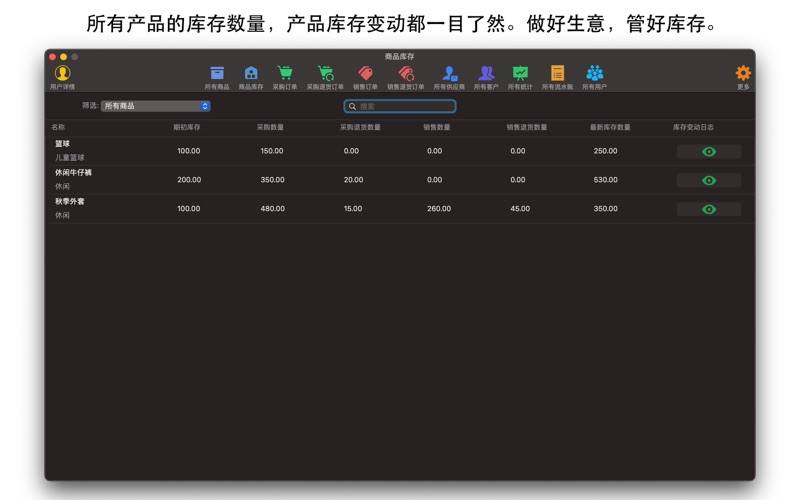
Task: Open 采购退货订单 purchase return icon
Action: click(325, 73)
